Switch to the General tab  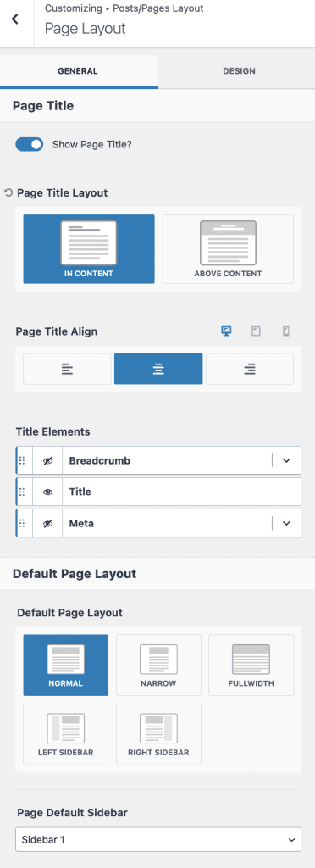click(78, 71)
